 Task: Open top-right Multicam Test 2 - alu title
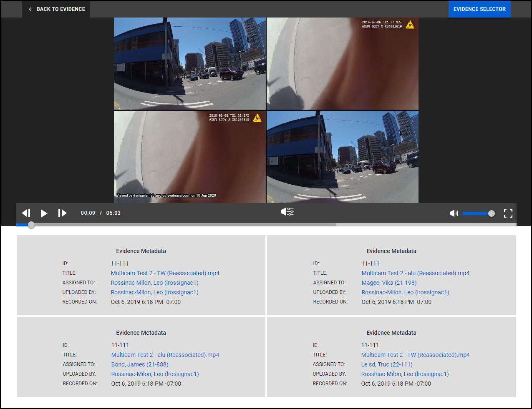pyautogui.click(x=415, y=273)
